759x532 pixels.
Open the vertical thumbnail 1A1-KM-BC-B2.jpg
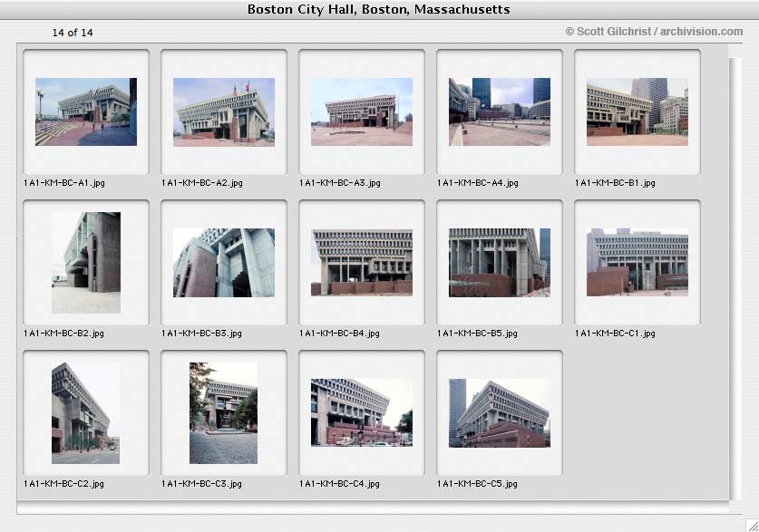point(86,263)
